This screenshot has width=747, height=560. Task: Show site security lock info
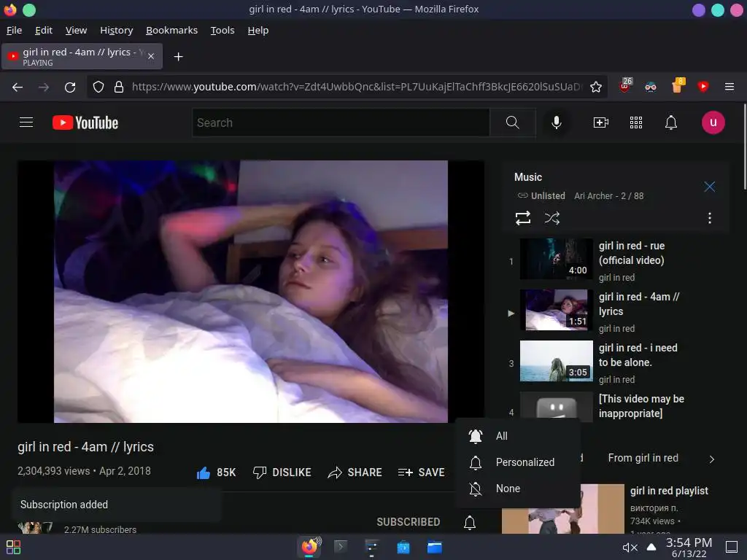[x=119, y=87]
